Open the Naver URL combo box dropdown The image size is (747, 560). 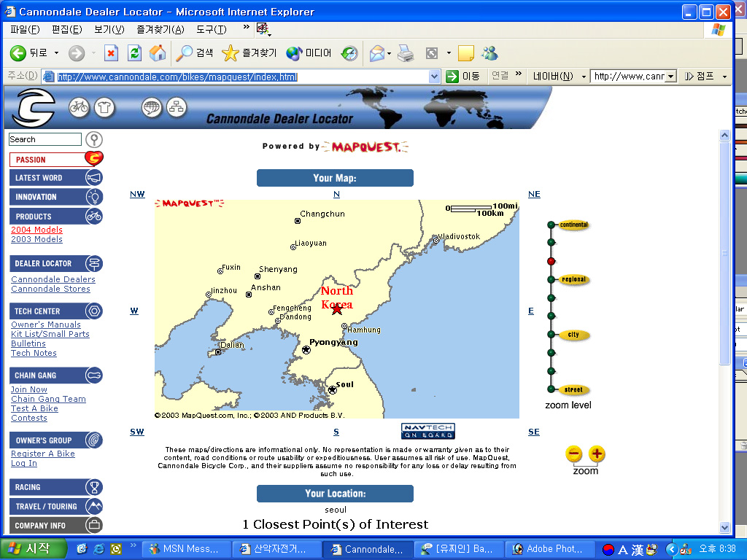(671, 76)
